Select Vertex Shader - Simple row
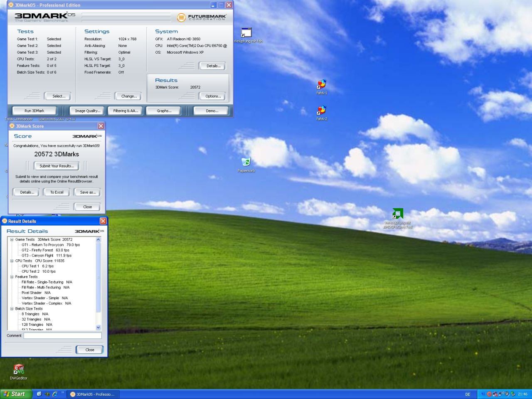Screen dimensions: 532x399 click(x=44, y=298)
